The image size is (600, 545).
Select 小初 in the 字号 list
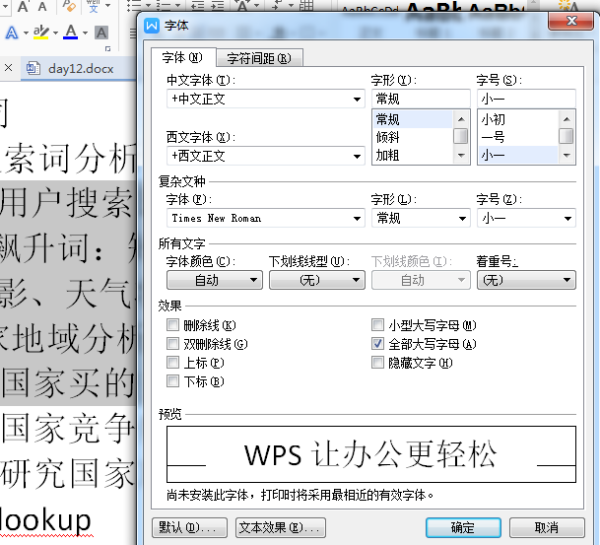[x=518, y=119]
